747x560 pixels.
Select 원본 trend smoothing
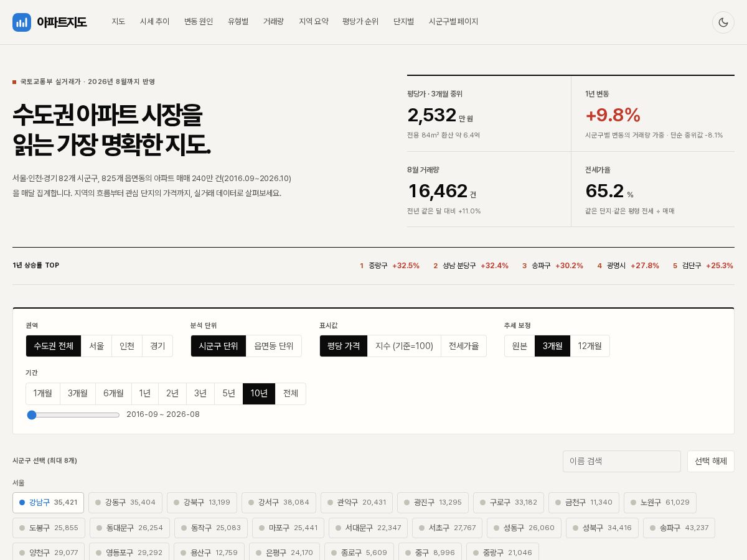point(520,346)
